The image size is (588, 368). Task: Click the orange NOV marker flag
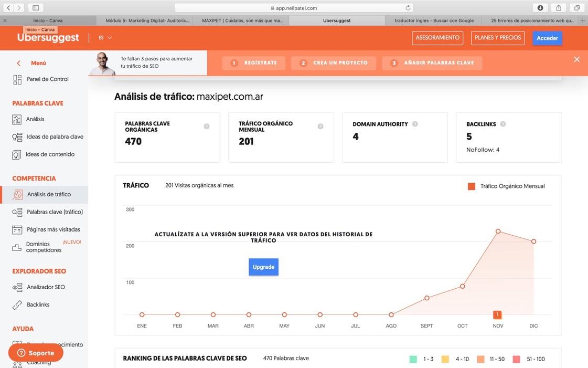tap(497, 315)
